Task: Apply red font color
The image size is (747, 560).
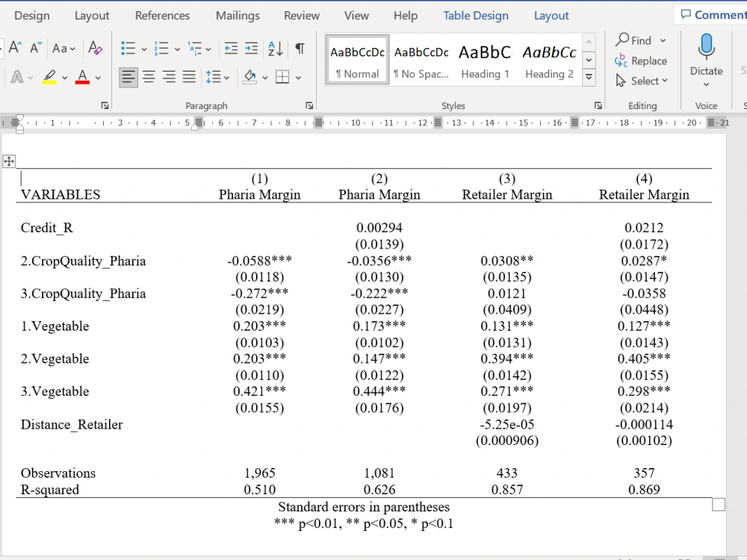Action: (x=82, y=77)
